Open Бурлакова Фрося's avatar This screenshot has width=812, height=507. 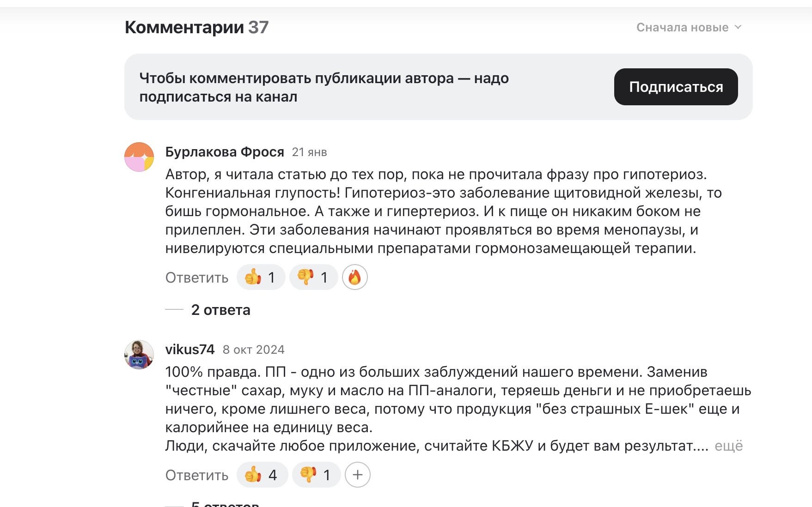pos(139,157)
